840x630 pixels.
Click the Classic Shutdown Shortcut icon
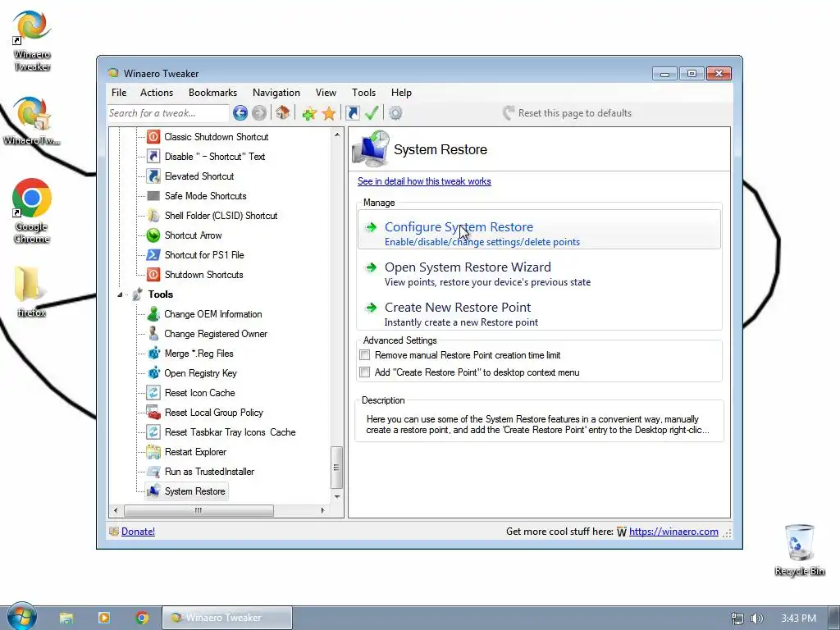tap(153, 137)
